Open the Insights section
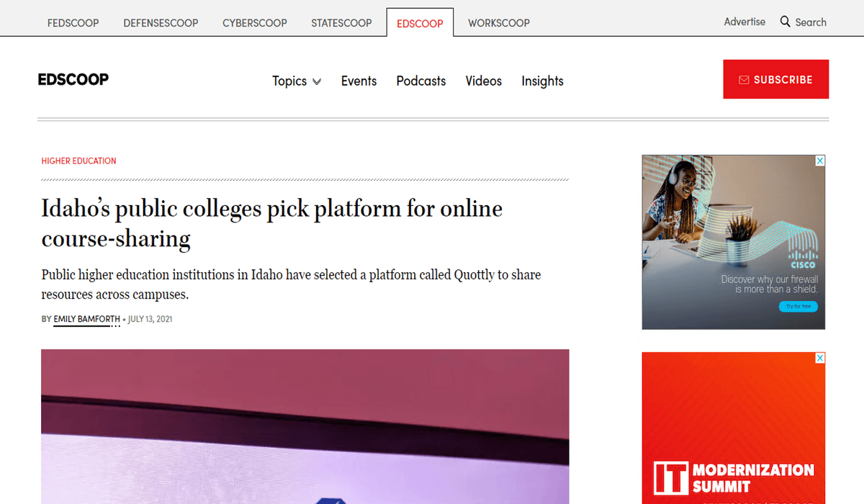The width and height of the screenshot is (864, 504). (x=542, y=81)
